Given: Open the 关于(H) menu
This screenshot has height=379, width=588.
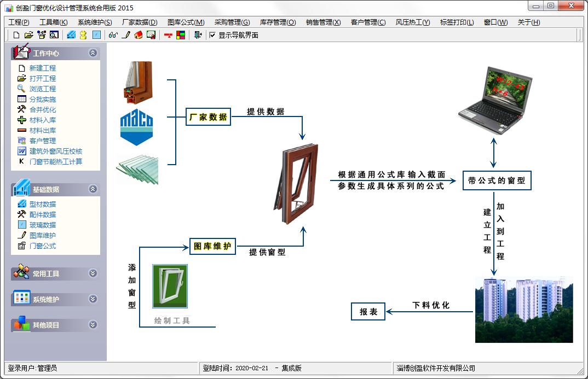Looking at the screenshot, I should [529, 22].
